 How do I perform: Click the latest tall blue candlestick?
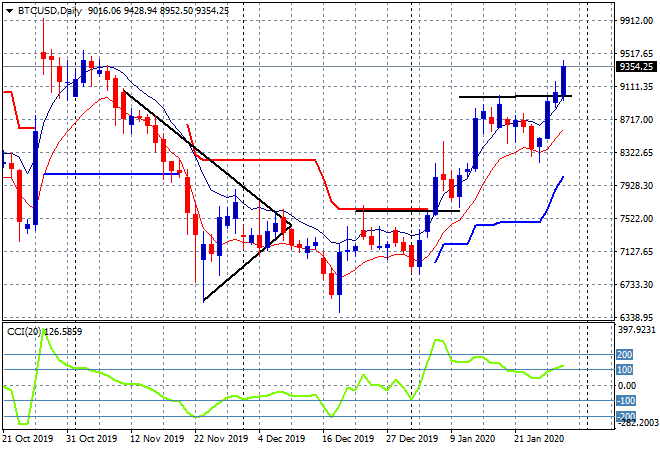(563, 81)
